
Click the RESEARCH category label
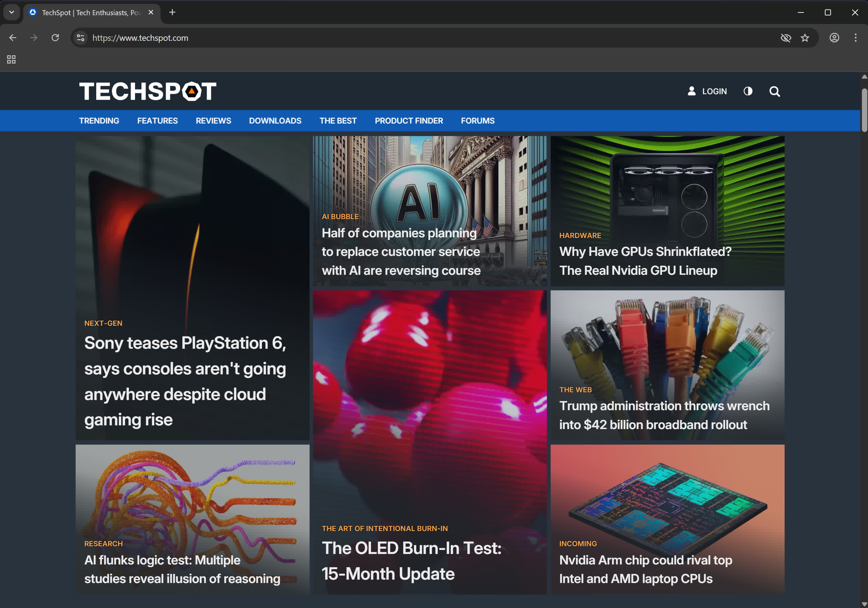(x=104, y=544)
